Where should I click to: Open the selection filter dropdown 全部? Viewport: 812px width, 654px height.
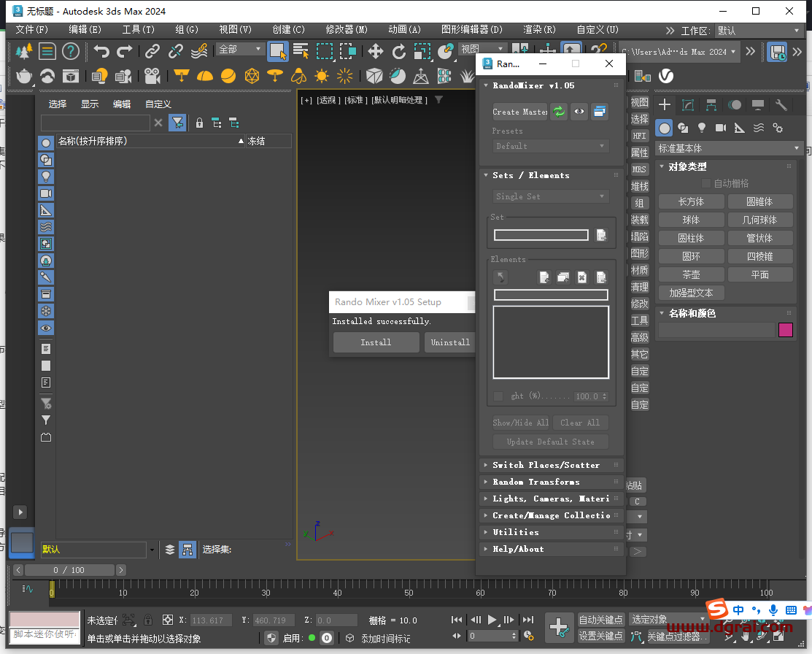pos(240,49)
